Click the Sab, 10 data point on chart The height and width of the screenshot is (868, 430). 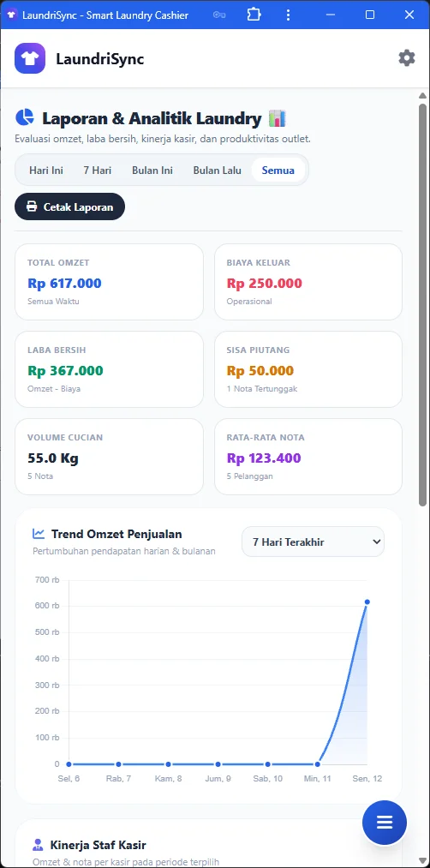[x=268, y=764]
